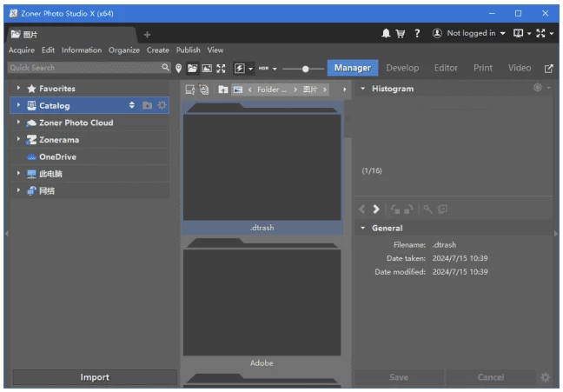The width and height of the screenshot is (563, 392).
Task: Adjust the thumbnail size slider
Action: pyautogui.click(x=306, y=68)
